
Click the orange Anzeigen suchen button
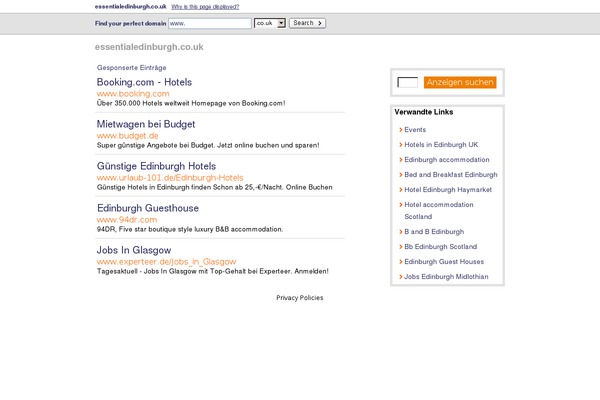tap(460, 82)
